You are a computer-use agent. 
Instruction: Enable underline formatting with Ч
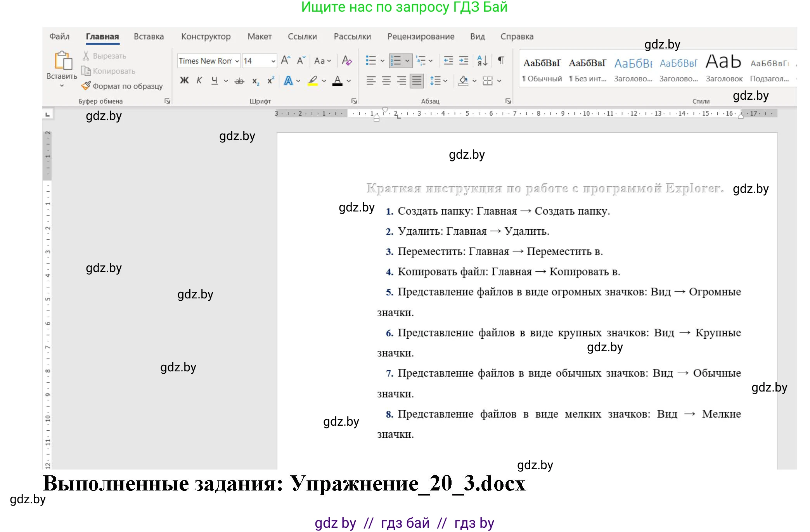coord(214,80)
